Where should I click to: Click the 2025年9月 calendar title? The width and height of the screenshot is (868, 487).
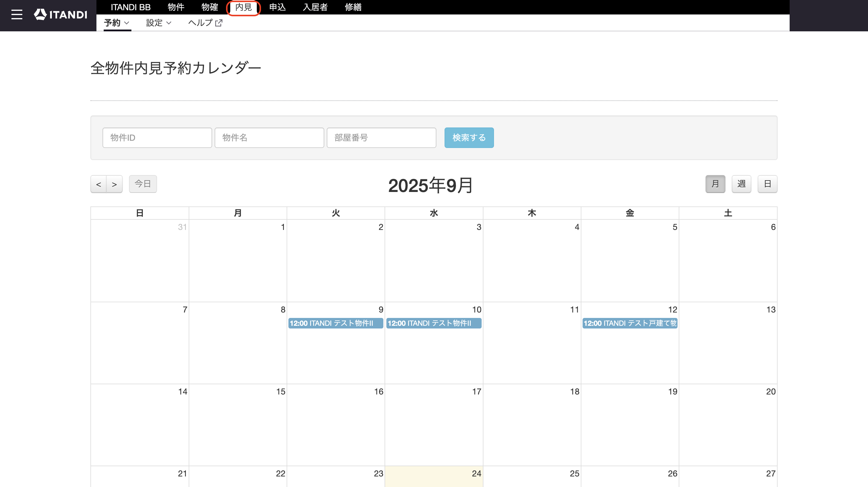point(431,185)
